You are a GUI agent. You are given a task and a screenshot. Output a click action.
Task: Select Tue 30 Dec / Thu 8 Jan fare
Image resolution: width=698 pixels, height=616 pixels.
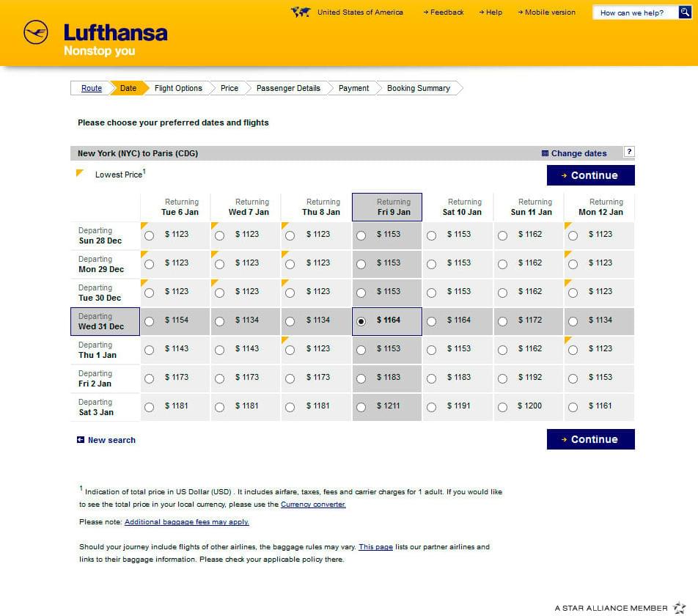[290, 293]
